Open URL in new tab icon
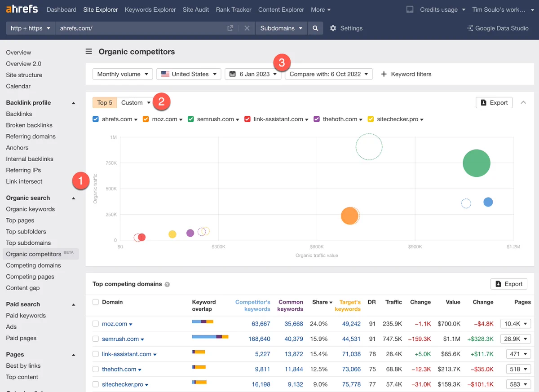The width and height of the screenshot is (539, 392). [230, 28]
